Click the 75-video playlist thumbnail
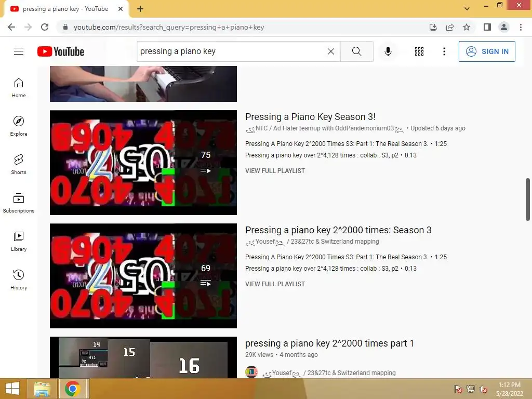The height and width of the screenshot is (399, 532). [x=143, y=163]
